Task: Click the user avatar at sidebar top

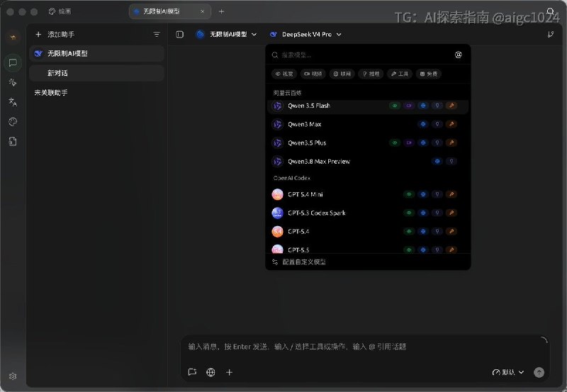Action: pos(13,37)
